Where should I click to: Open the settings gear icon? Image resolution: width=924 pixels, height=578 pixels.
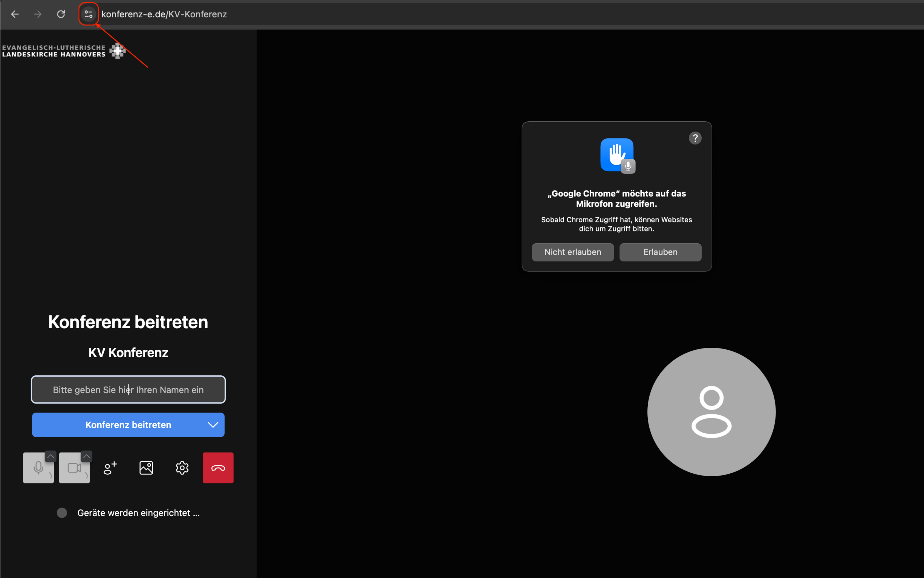tap(182, 468)
